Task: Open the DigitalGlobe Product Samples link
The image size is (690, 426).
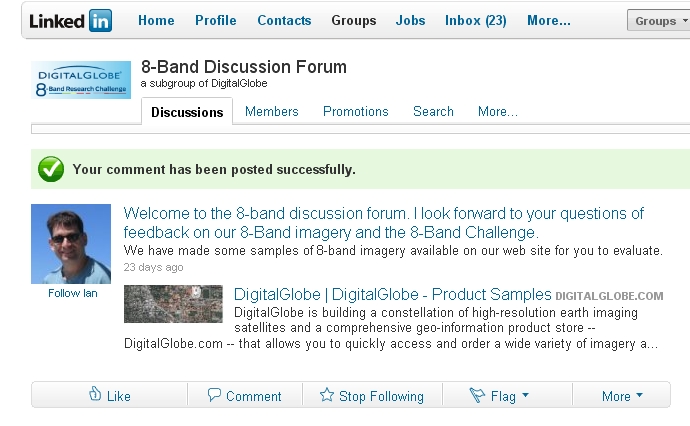Action: pos(392,295)
